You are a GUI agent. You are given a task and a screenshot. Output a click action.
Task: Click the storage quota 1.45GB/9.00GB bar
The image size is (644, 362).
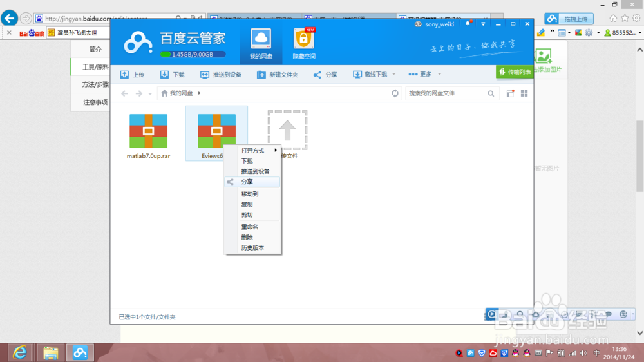tap(193, 54)
